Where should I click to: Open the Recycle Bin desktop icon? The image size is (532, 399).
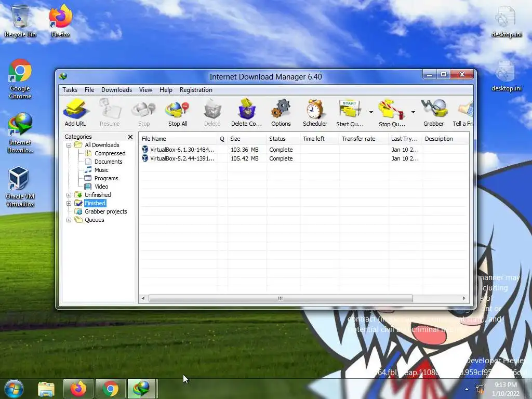click(x=20, y=21)
